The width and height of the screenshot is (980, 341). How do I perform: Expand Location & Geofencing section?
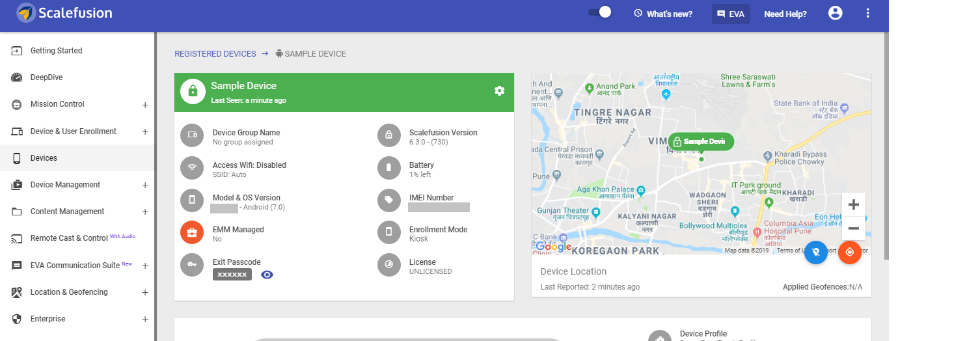point(145,293)
